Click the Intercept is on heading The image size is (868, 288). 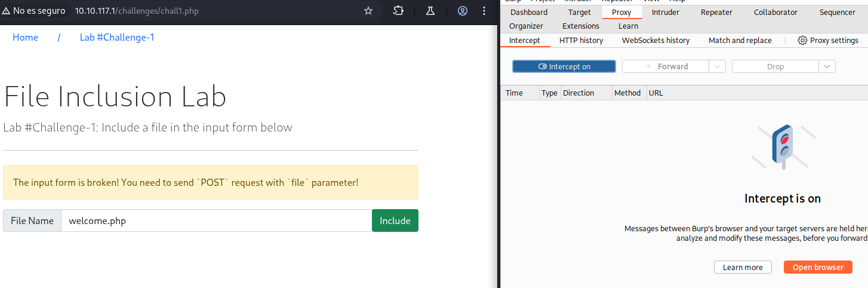(x=783, y=198)
